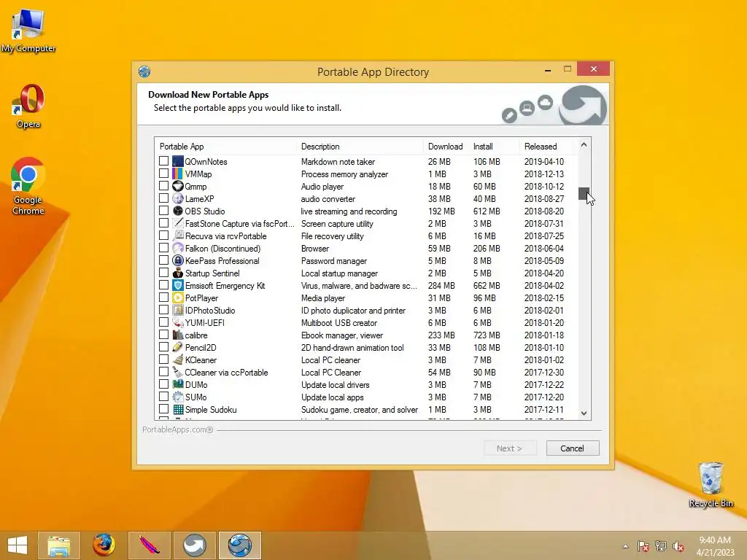This screenshot has height=560, width=747.
Task: Click the feather app taskbar icon
Action: tap(149, 545)
